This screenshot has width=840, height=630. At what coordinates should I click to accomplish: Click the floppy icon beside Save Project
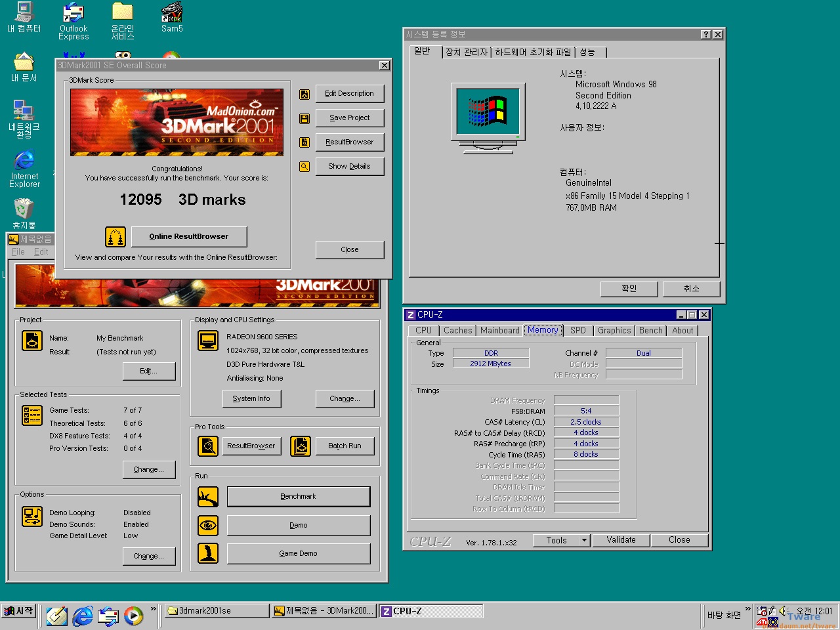point(304,118)
